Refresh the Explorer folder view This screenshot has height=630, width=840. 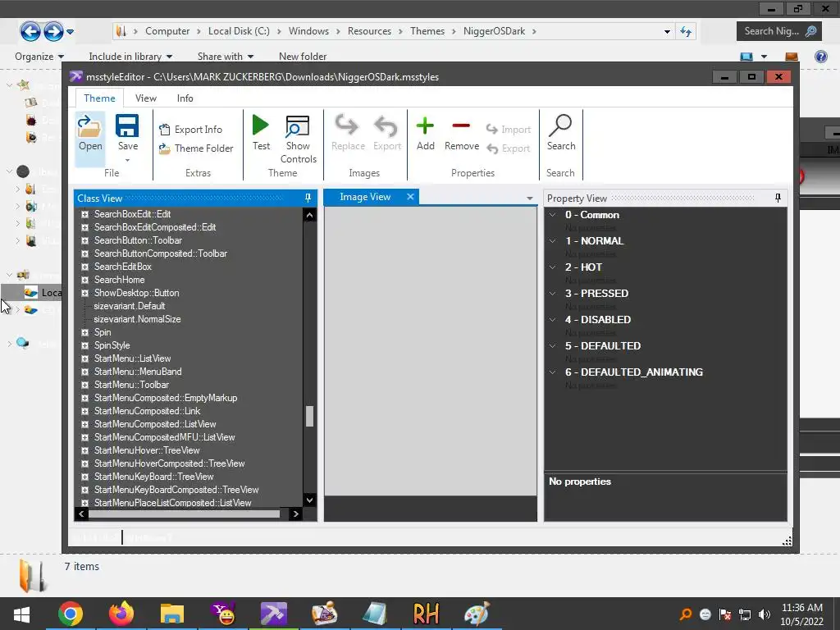pyautogui.click(x=686, y=32)
